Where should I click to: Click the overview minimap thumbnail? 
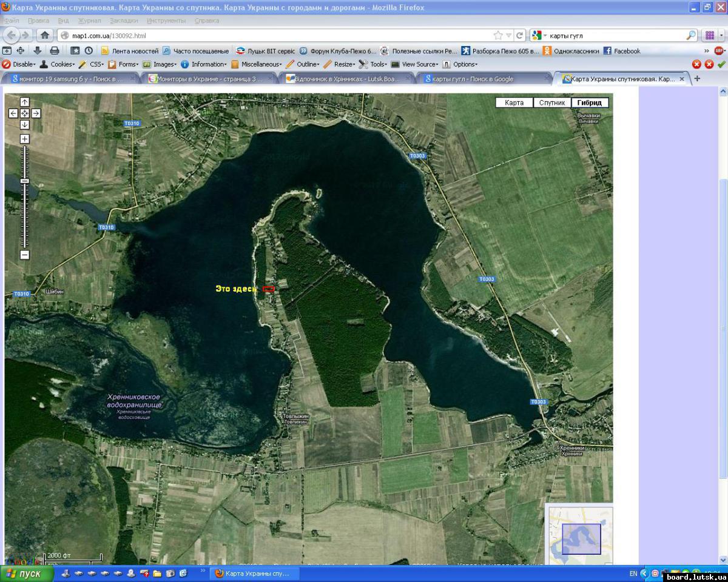[x=581, y=538]
